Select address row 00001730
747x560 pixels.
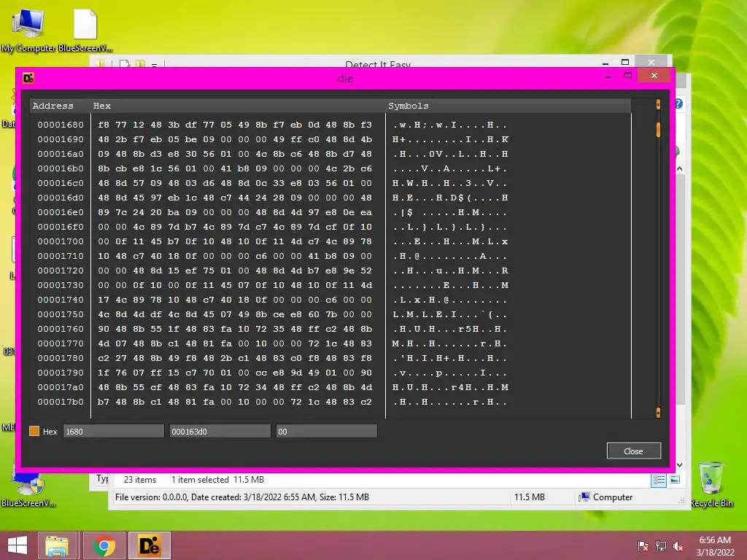[x=61, y=285]
